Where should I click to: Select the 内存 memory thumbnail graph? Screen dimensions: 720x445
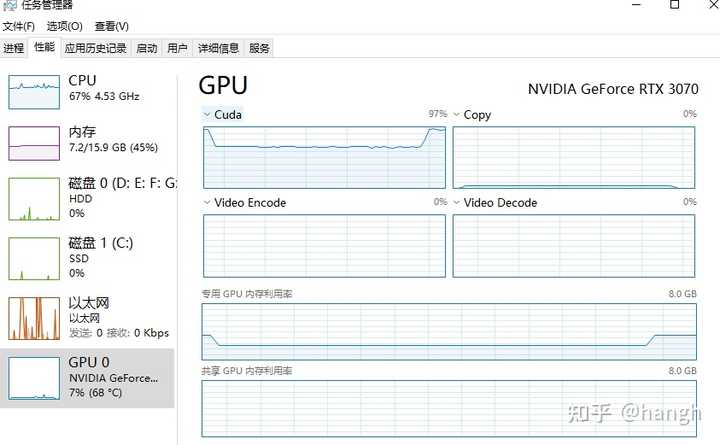point(34,144)
